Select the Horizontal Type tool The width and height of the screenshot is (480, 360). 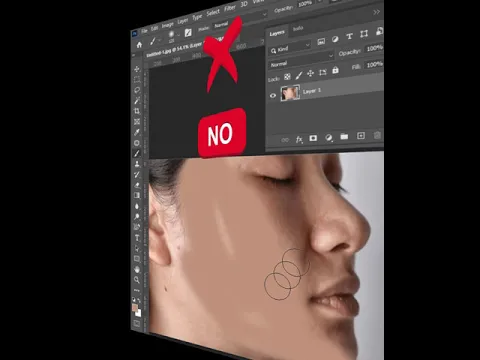tap(137, 238)
